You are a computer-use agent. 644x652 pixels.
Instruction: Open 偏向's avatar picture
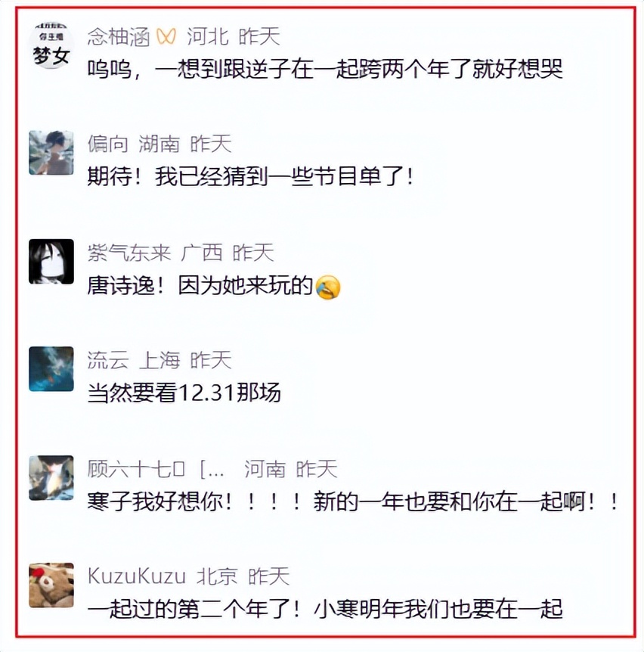[51, 153]
